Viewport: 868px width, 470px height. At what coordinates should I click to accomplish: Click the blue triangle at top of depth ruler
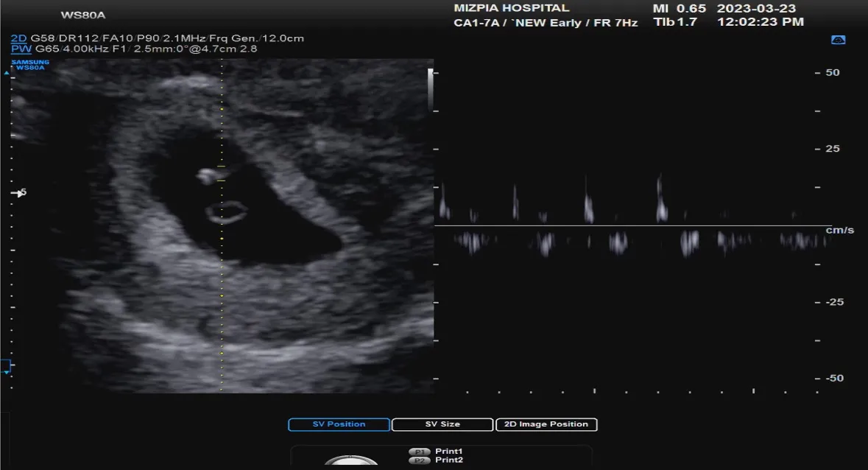click(x=7, y=72)
